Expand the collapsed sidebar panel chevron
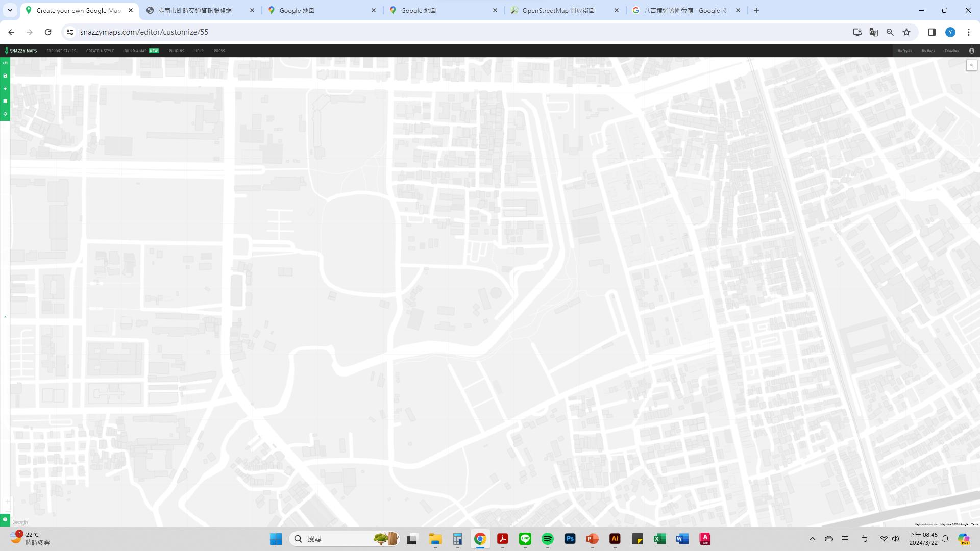980x551 pixels. (x=5, y=317)
